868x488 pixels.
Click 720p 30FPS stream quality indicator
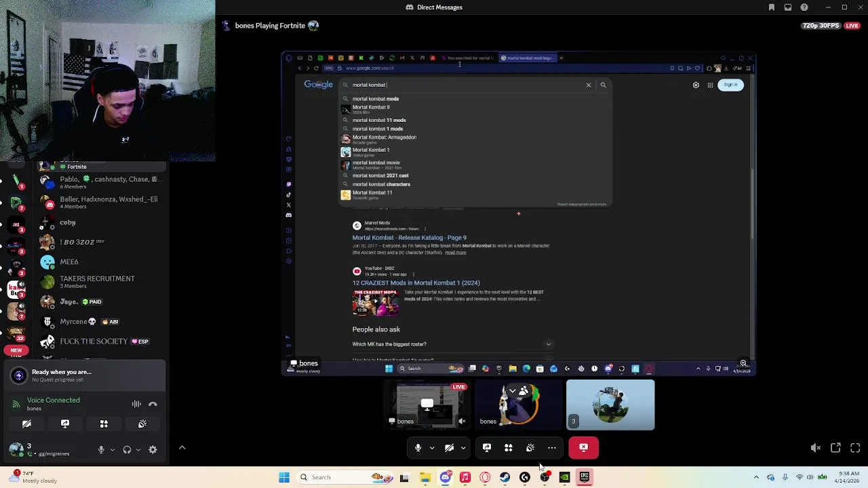click(822, 26)
